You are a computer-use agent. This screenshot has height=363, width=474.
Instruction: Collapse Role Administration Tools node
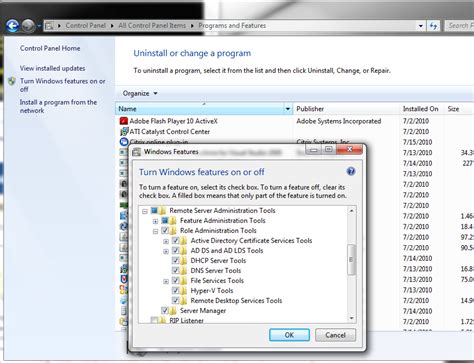(x=155, y=231)
